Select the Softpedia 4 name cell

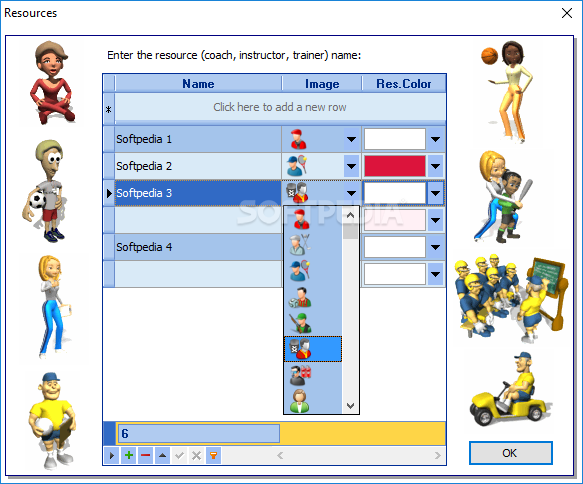tap(198, 247)
